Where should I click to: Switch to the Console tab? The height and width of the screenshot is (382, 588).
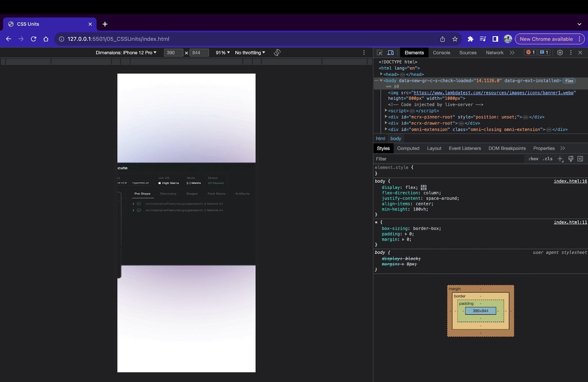click(x=441, y=53)
